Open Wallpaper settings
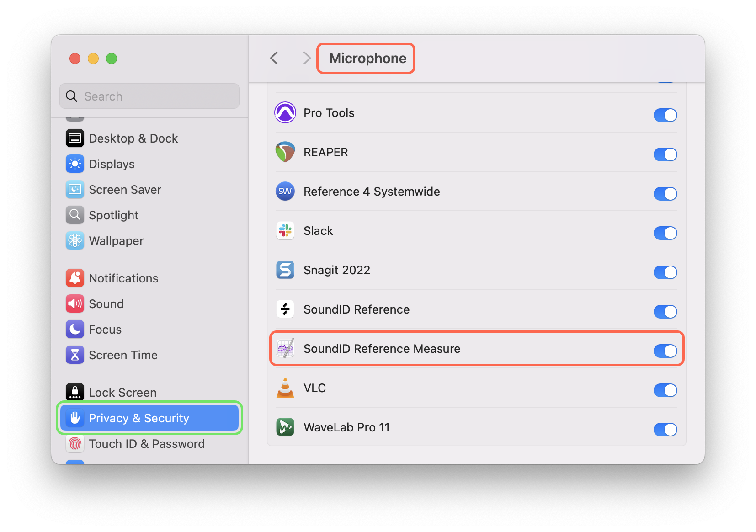 [x=149, y=241]
